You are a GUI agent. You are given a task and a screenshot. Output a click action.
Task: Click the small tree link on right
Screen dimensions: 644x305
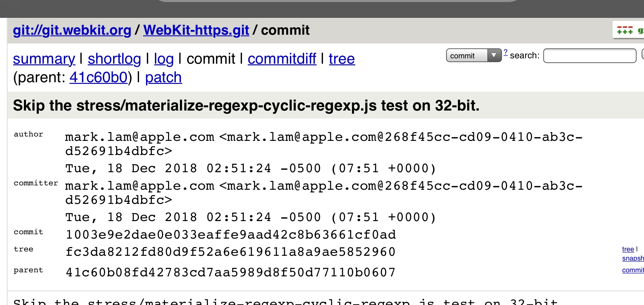[x=628, y=249]
